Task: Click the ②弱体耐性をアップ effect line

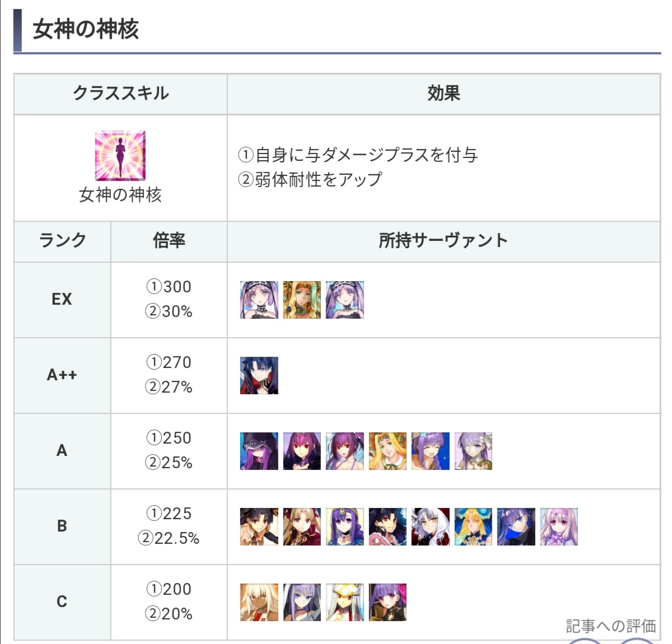Action: coord(310,180)
